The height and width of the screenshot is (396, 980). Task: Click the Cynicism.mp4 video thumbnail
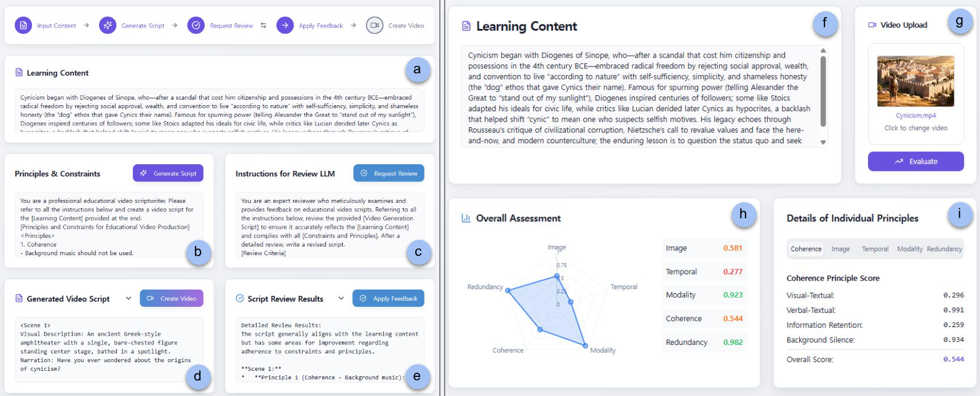pyautogui.click(x=915, y=81)
